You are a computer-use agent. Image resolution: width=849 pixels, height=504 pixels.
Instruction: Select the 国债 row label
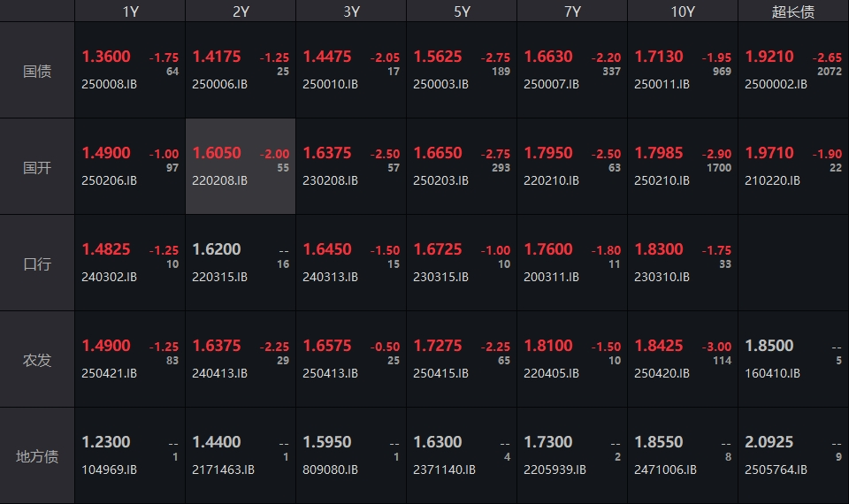pyautogui.click(x=37, y=71)
